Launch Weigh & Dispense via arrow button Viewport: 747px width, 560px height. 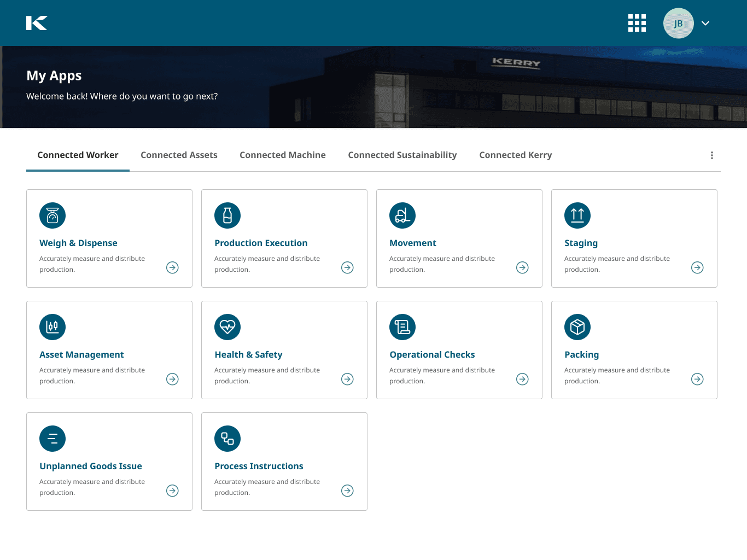[172, 267]
